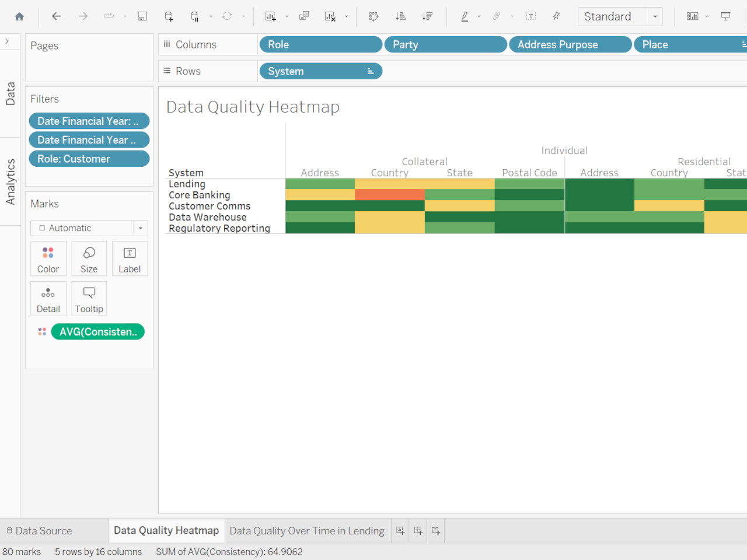Screen dimensions: 747x560
Task: Open the Standard fit dropdown
Action: 655,16
